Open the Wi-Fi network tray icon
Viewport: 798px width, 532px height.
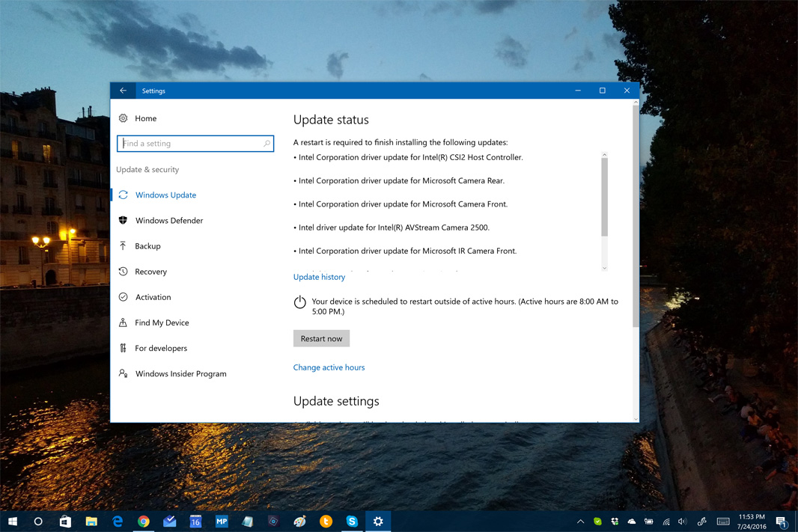click(665, 522)
